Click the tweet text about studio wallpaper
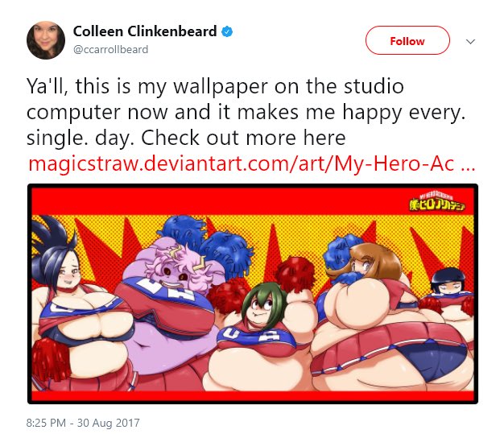504x434 pixels. tap(246, 112)
